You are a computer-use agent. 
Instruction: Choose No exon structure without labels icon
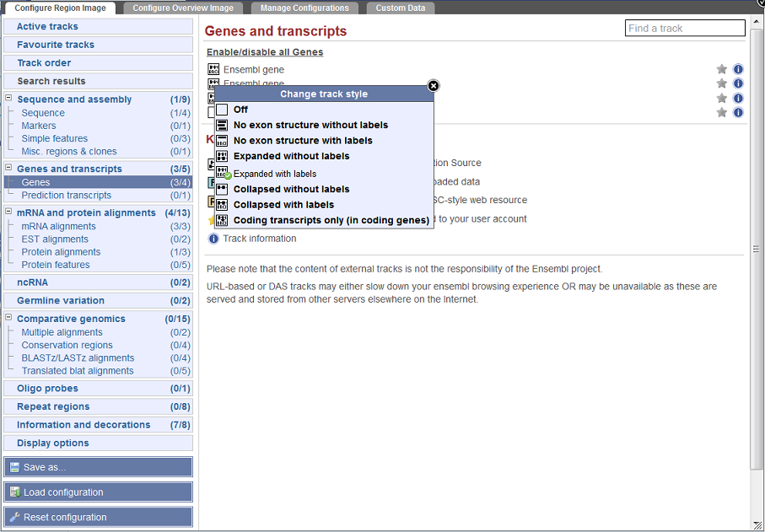coord(222,125)
